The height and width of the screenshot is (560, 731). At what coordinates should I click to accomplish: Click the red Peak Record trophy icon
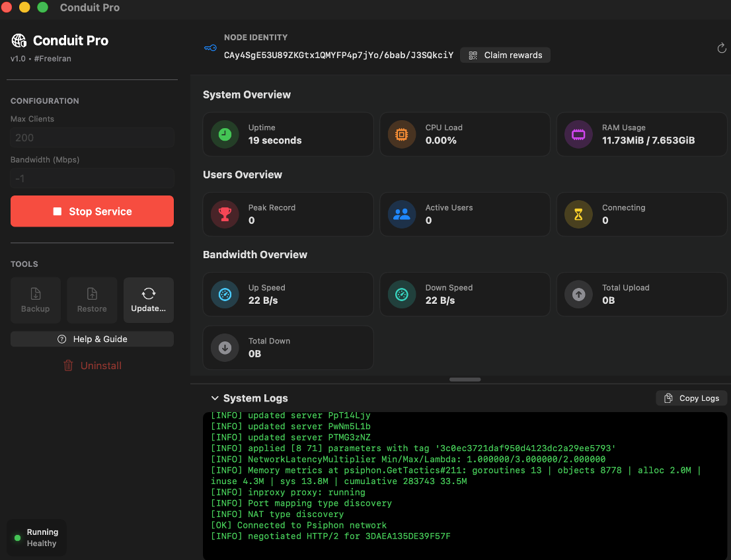click(224, 214)
